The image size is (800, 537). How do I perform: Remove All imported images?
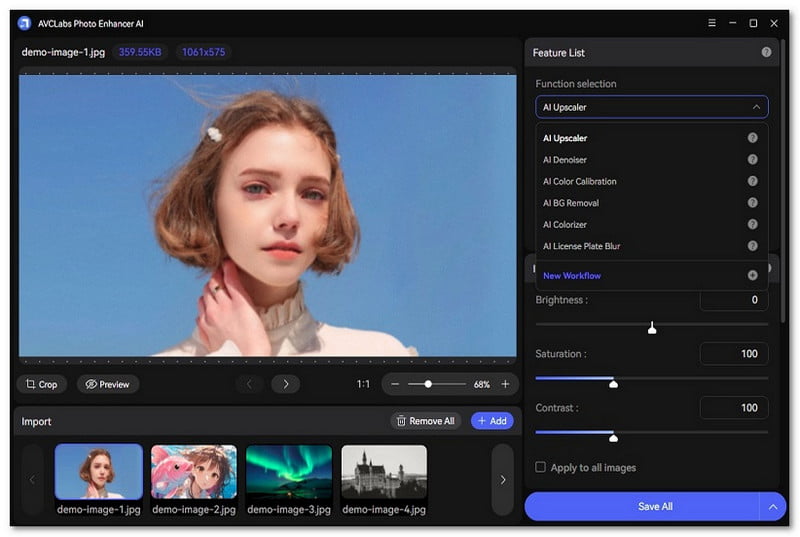426,421
